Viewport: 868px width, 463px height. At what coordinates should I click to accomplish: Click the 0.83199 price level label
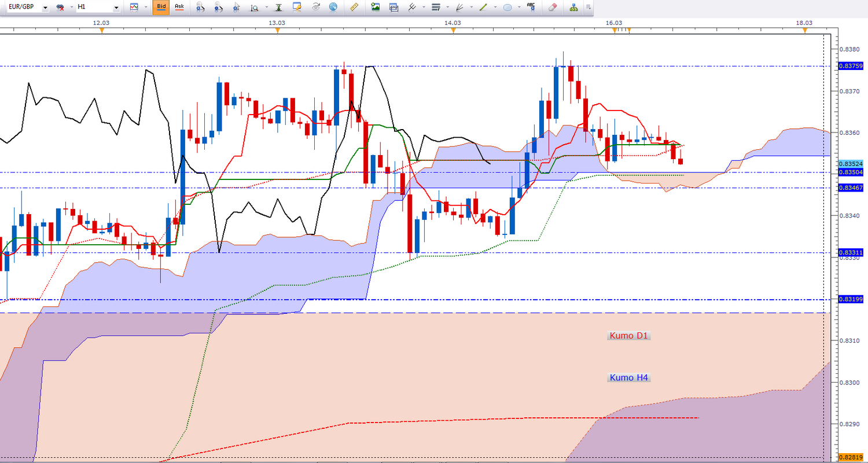(849, 299)
